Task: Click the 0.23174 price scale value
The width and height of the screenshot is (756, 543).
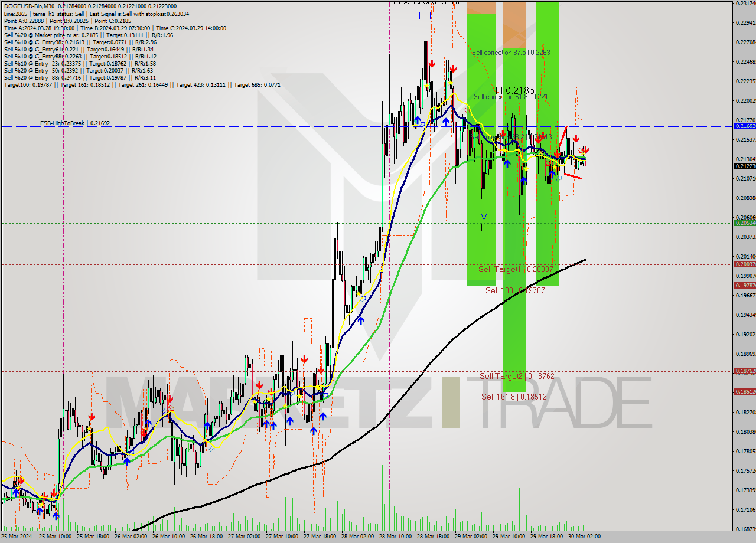Action: (x=745, y=4)
